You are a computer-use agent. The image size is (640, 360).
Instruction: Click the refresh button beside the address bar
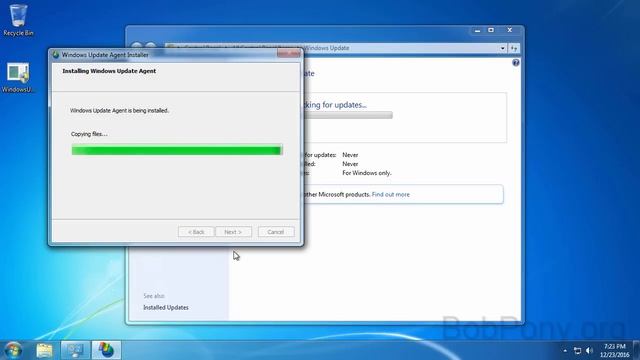(x=514, y=48)
